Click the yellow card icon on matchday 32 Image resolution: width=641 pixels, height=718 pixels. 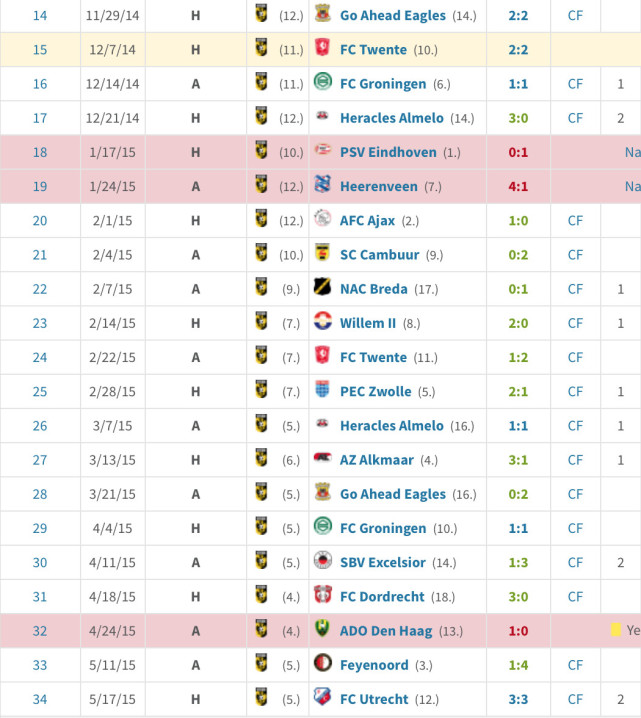(x=616, y=631)
